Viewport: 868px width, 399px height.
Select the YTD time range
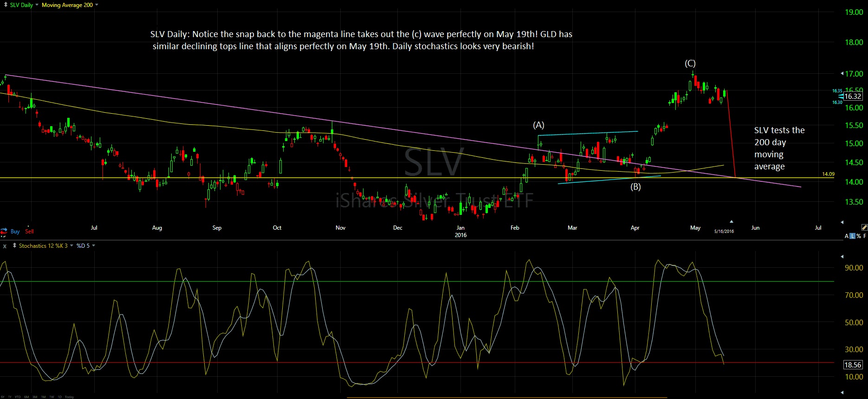pyautogui.click(x=18, y=397)
